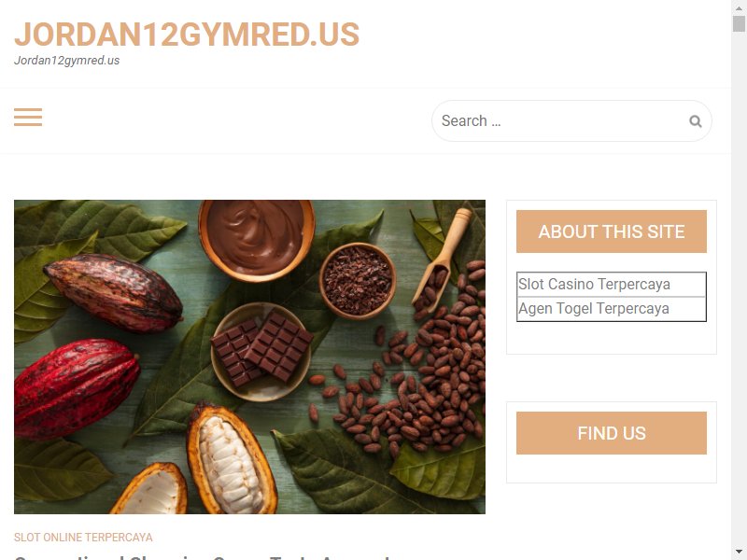
Task: Click the ABOUT THIS SITE widget heading
Action: 612,231
